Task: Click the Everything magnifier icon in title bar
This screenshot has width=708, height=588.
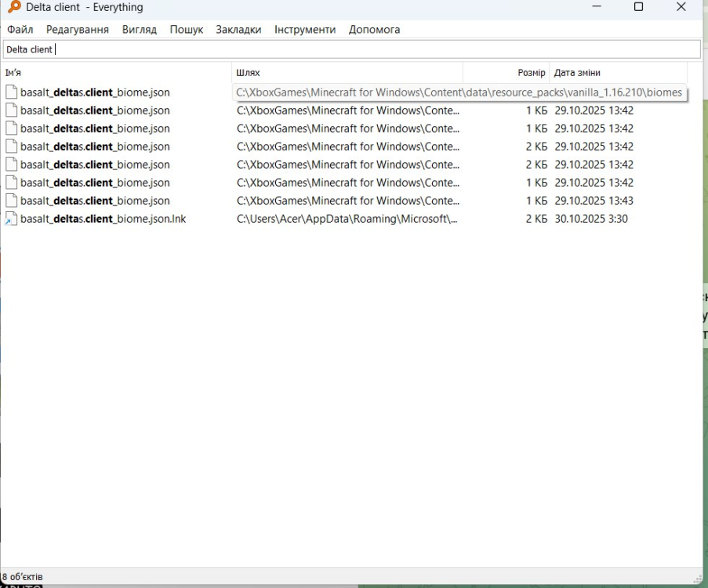Action: tap(14, 7)
